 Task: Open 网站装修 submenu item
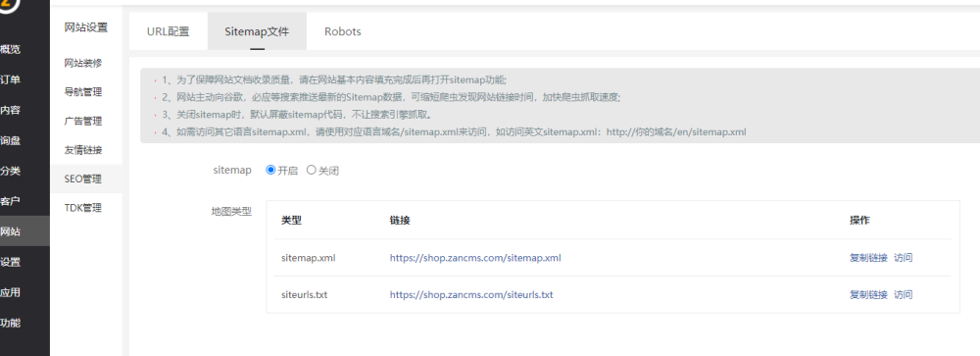[x=83, y=63]
